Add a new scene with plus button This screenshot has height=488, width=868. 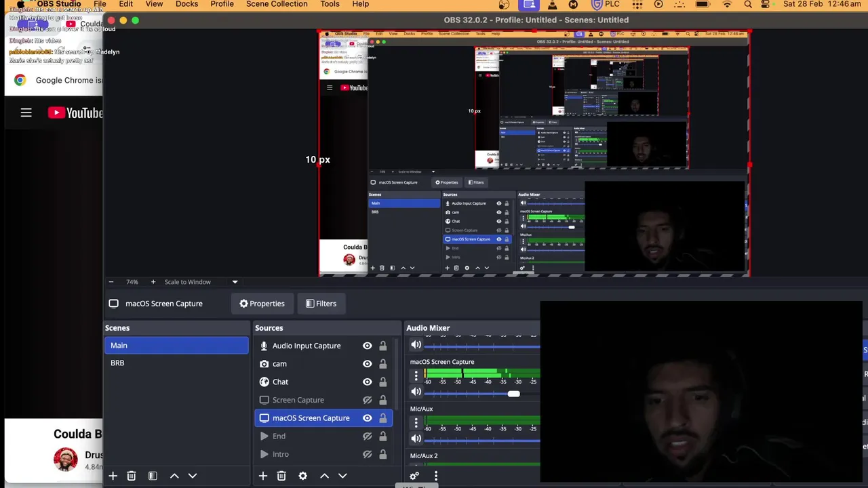click(x=113, y=476)
